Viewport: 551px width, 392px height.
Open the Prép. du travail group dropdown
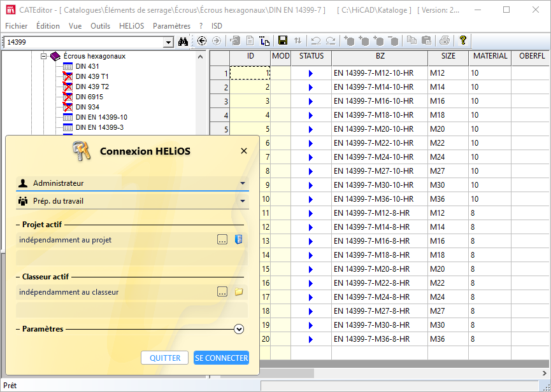(x=243, y=201)
